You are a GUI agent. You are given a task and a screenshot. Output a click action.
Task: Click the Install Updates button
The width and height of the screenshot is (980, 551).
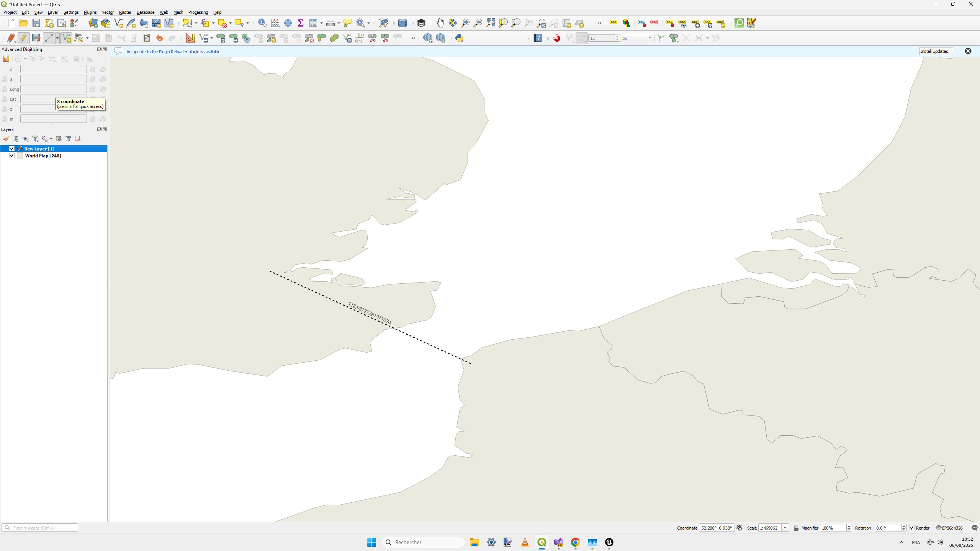[936, 51]
